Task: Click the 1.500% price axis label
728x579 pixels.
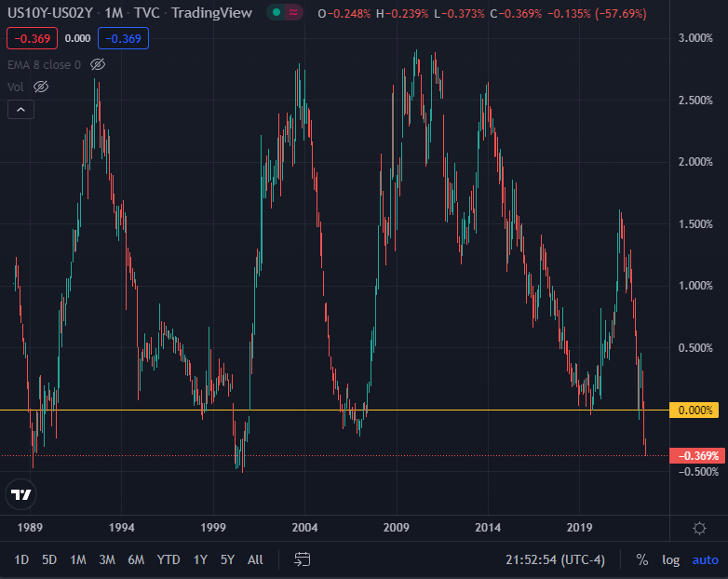Action: coord(695,224)
